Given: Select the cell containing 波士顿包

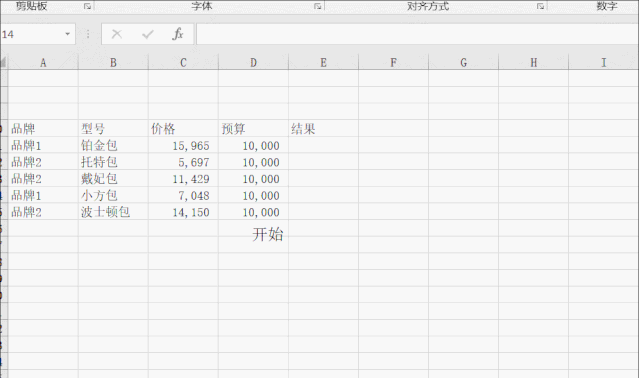Looking at the screenshot, I should point(113,212).
